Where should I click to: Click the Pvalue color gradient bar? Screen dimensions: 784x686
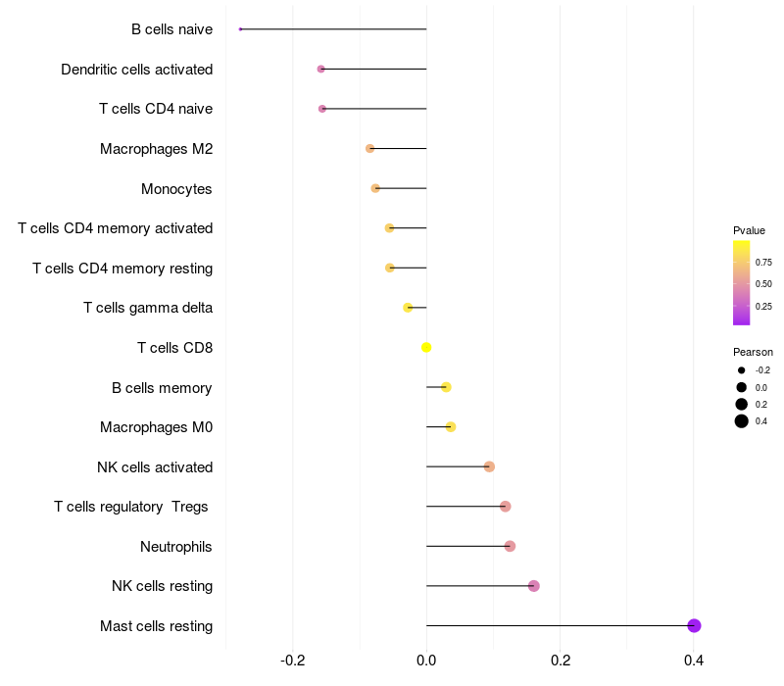[x=741, y=283]
